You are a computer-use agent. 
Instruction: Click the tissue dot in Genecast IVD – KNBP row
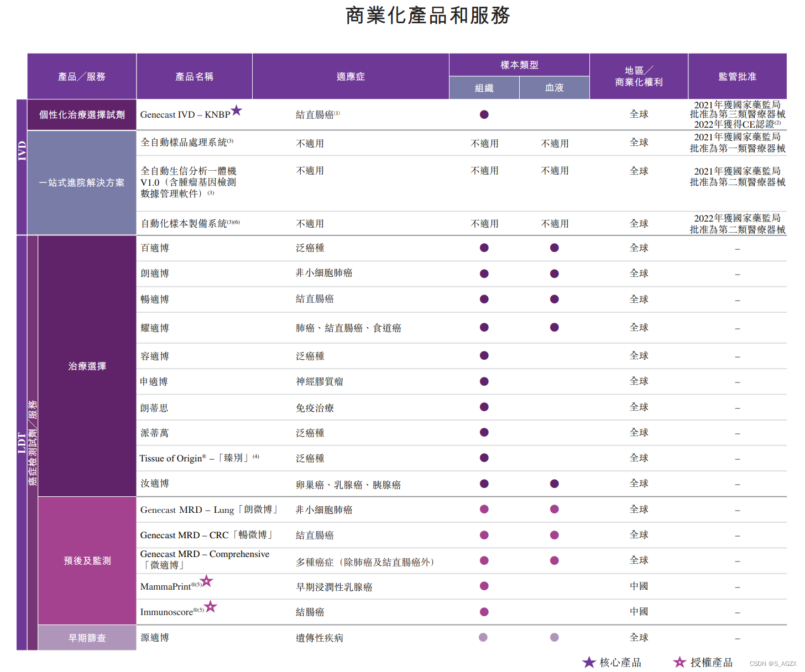484,114
